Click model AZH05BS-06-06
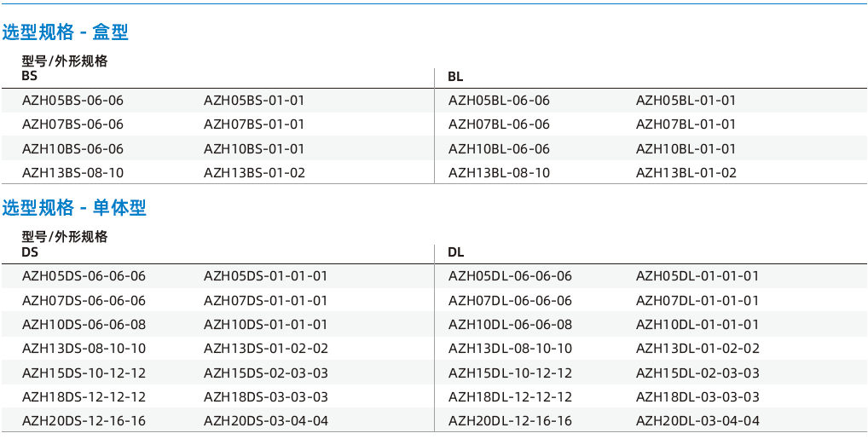868x439 pixels. pos(72,101)
